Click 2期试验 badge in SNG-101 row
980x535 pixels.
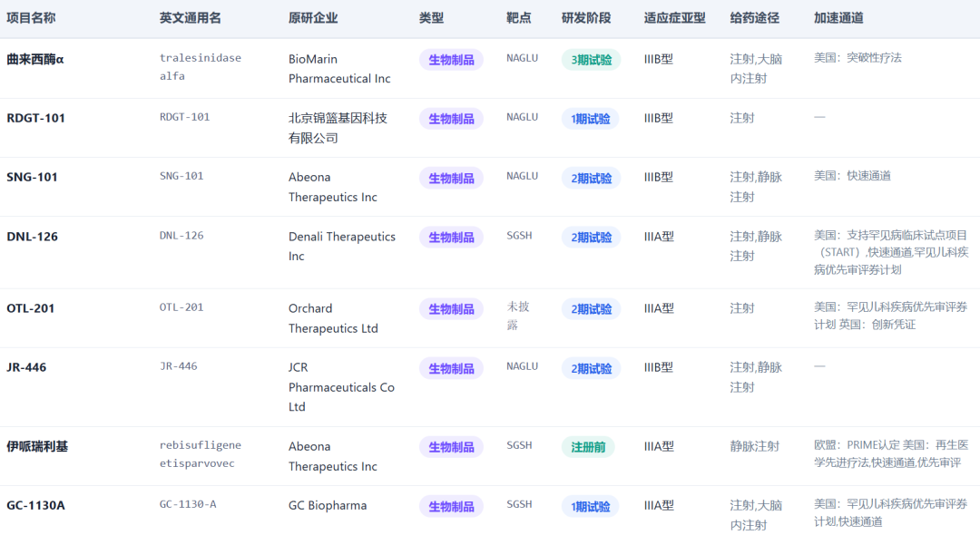click(x=592, y=179)
